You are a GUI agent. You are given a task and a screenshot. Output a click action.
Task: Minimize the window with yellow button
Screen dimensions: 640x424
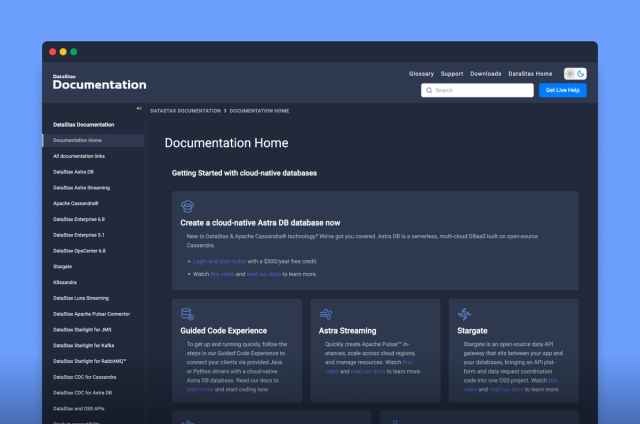point(63,52)
